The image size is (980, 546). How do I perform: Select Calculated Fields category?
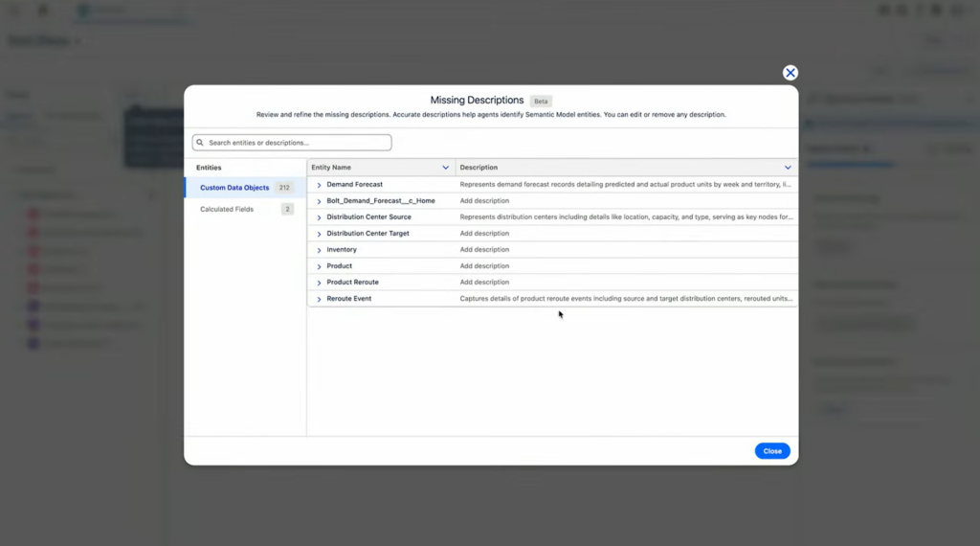[x=245, y=209]
